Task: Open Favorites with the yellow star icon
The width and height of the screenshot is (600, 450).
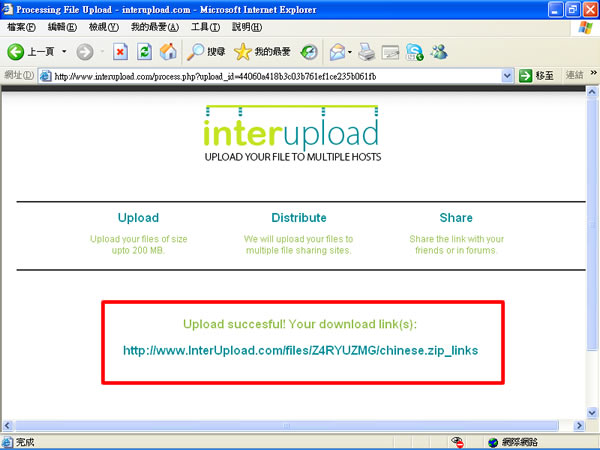Action: [243, 52]
